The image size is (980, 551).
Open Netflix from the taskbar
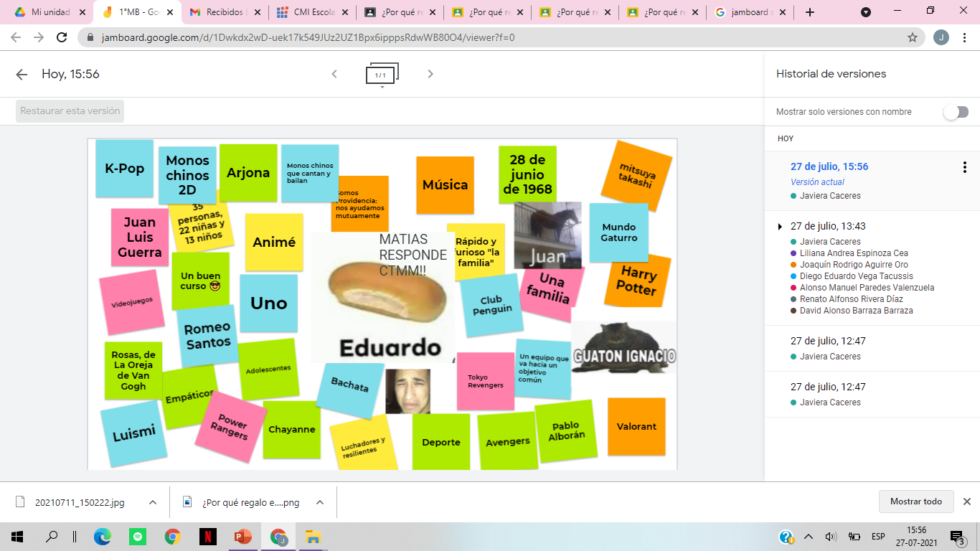tap(207, 537)
